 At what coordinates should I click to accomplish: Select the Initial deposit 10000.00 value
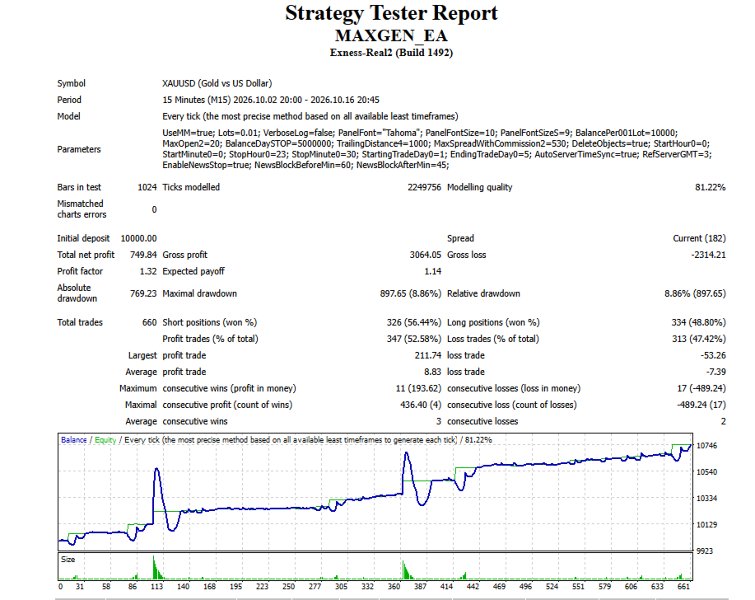139,238
